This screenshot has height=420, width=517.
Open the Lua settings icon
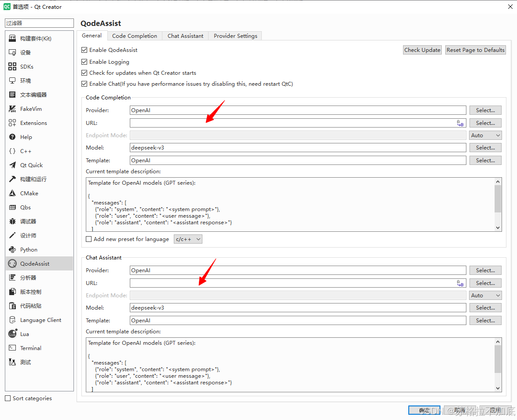[12, 334]
